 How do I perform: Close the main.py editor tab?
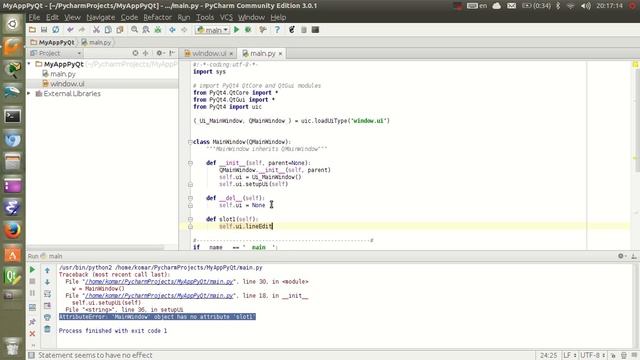point(280,53)
